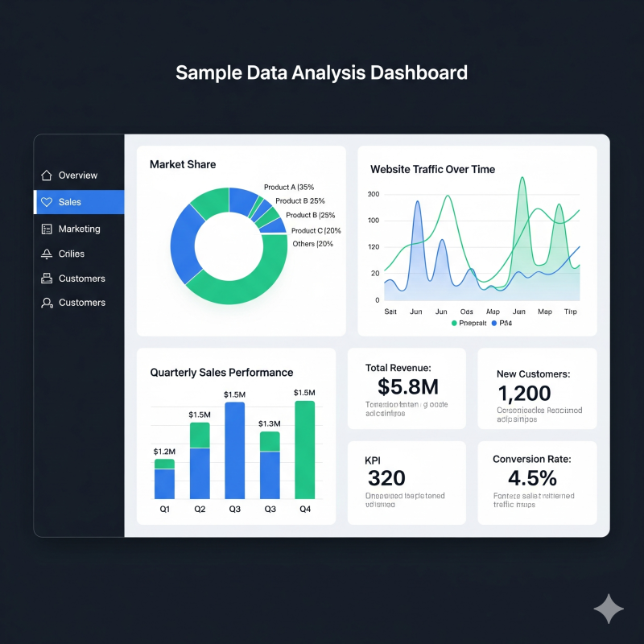The image size is (644, 644).
Task: Click the Website Traffic Over Time title
Action: 432,170
